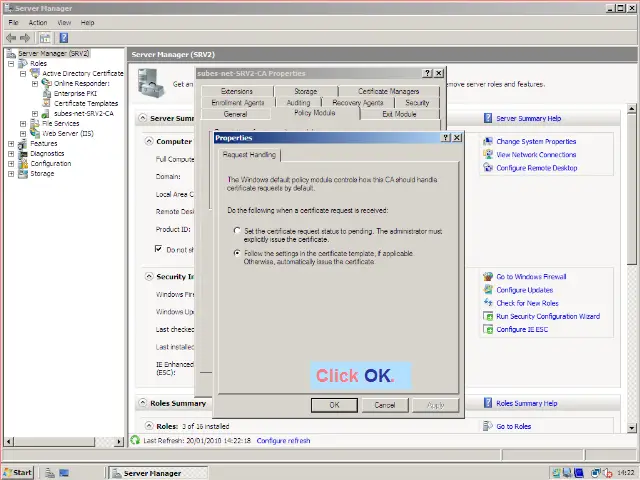Open the Run Security Configuration Wizard link

[x=548, y=316]
